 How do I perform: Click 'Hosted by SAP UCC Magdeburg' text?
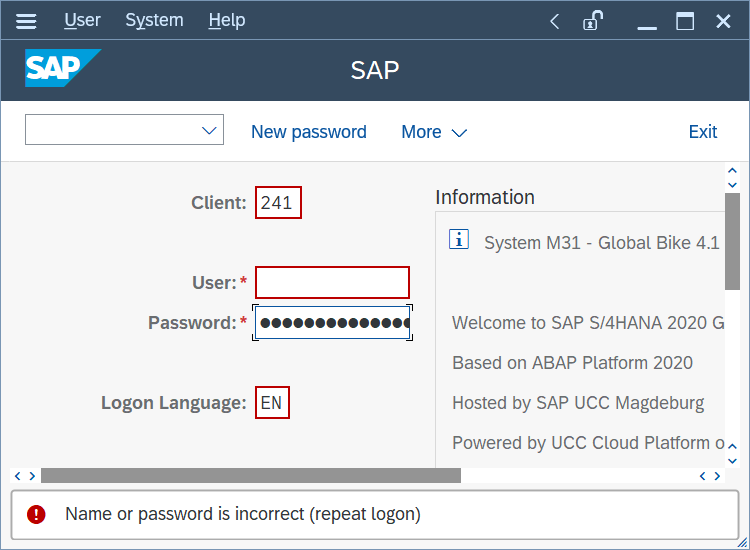click(x=578, y=403)
